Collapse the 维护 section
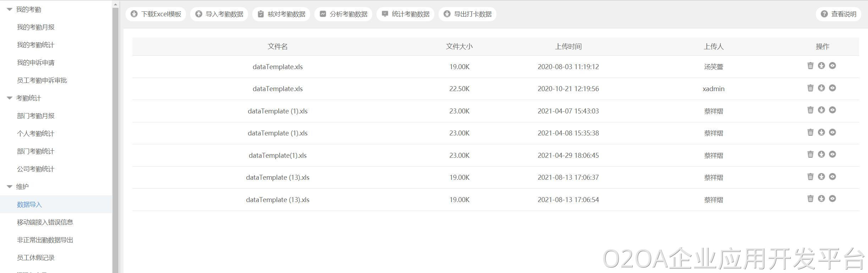The height and width of the screenshot is (273, 868). (x=10, y=187)
